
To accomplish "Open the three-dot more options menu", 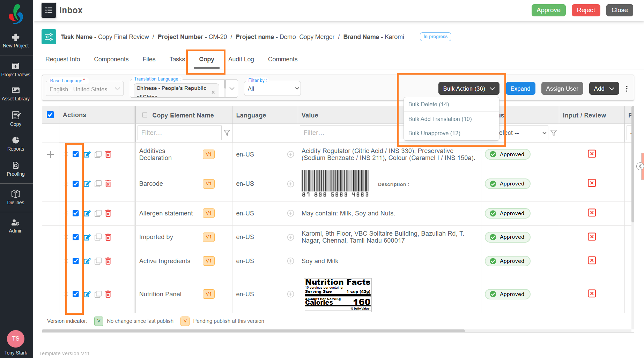I will click(x=627, y=89).
